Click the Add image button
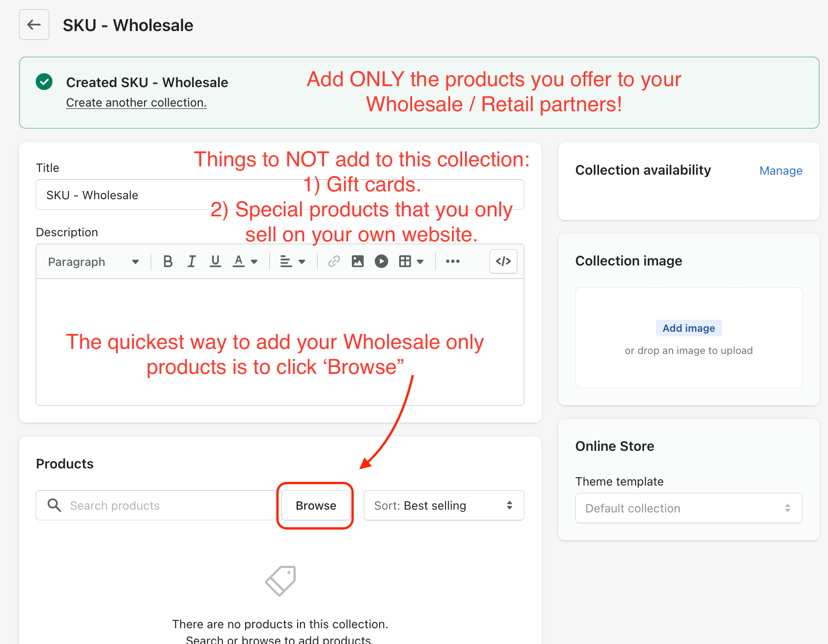 688,328
